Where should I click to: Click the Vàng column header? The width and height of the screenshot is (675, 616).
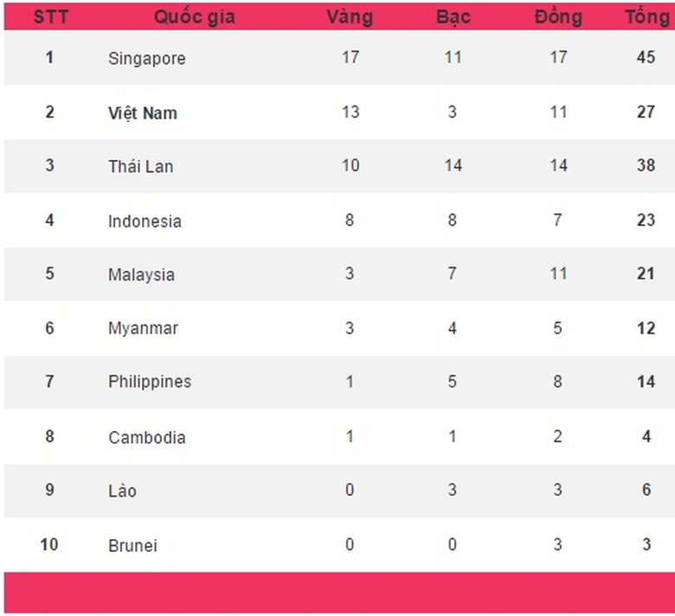(x=350, y=17)
